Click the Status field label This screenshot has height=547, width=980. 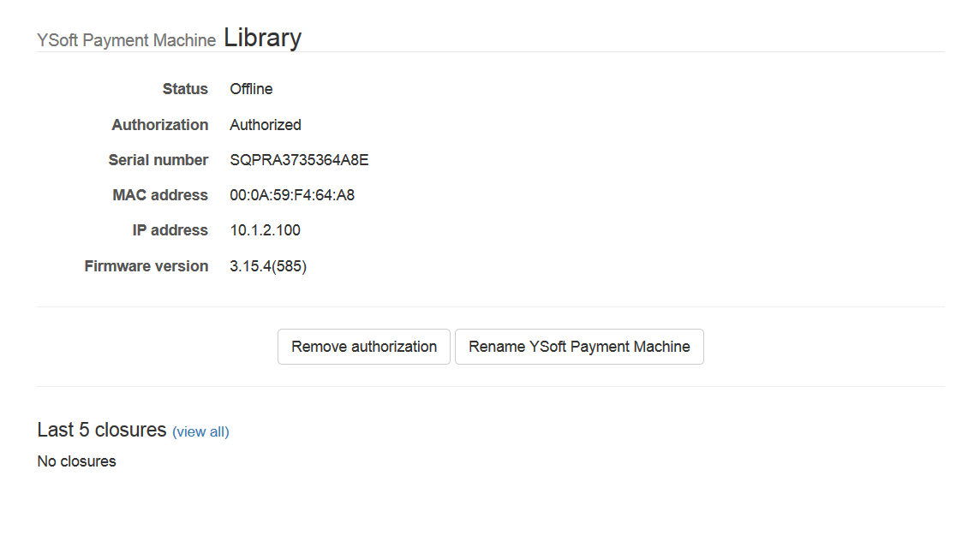click(185, 89)
